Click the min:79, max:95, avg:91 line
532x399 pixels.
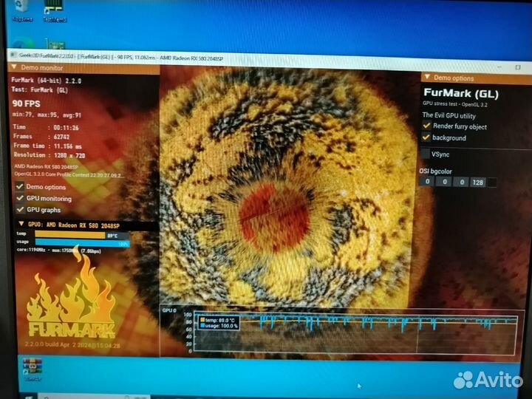point(47,115)
